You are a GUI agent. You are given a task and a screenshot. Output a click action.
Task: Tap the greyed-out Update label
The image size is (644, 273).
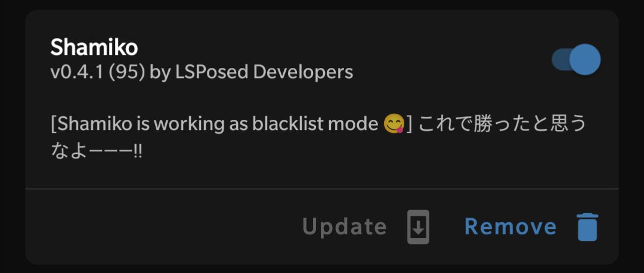[345, 227]
